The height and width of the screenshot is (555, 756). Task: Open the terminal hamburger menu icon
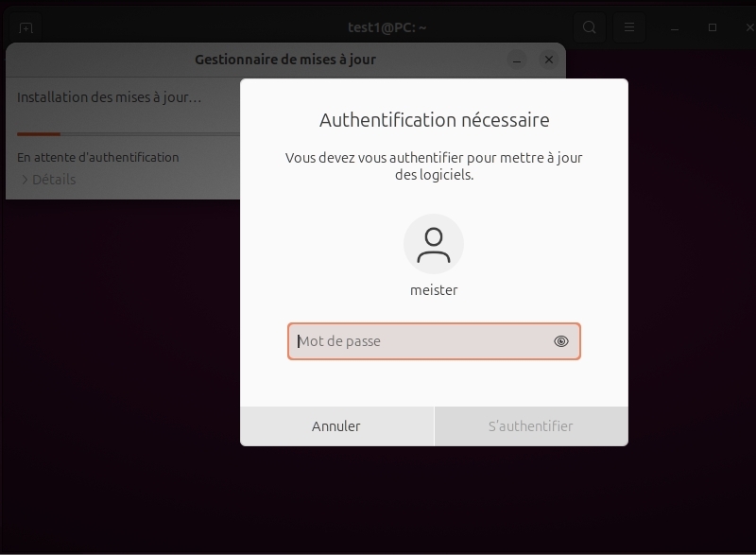(629, 26)
